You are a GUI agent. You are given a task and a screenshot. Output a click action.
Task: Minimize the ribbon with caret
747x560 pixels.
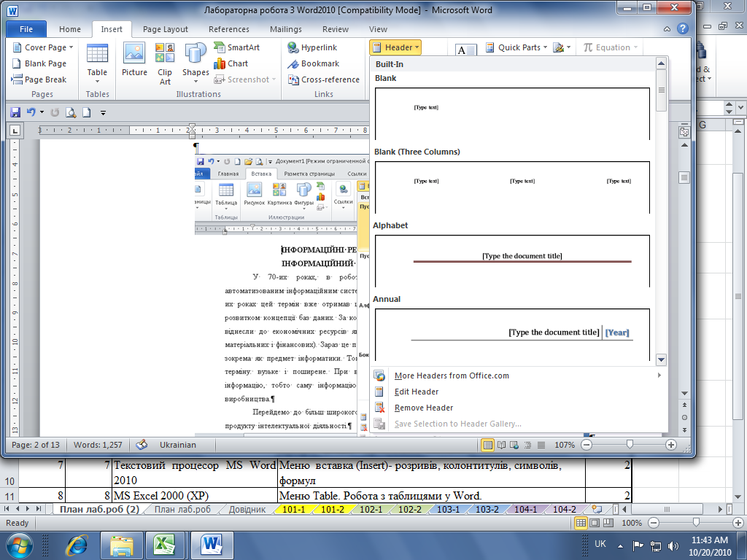(667, 29)
